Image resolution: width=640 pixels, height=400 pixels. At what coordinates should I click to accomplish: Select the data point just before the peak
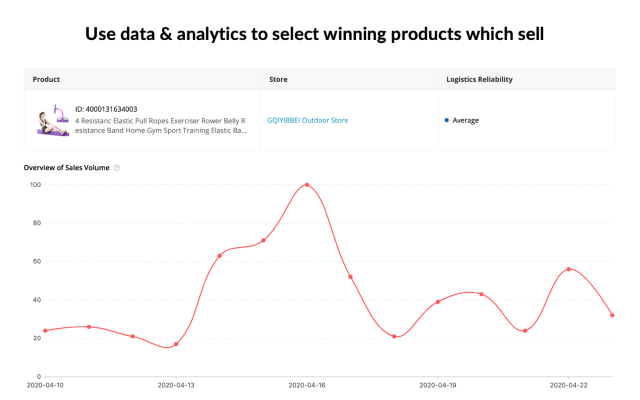tap(263, 240)
